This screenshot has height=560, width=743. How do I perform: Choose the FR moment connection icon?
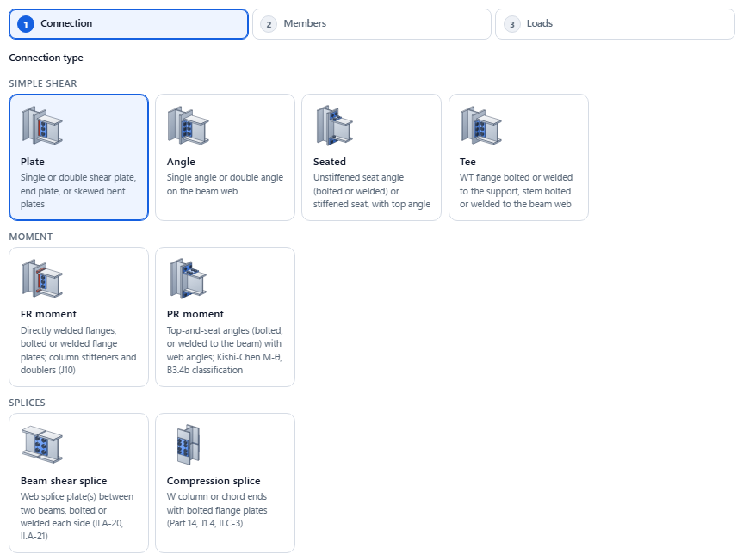tap(41, 279)
